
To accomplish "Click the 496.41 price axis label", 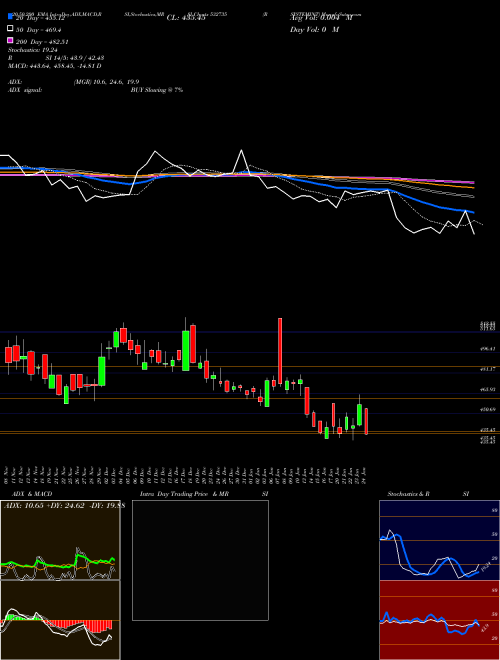I will tap(488, 349).
